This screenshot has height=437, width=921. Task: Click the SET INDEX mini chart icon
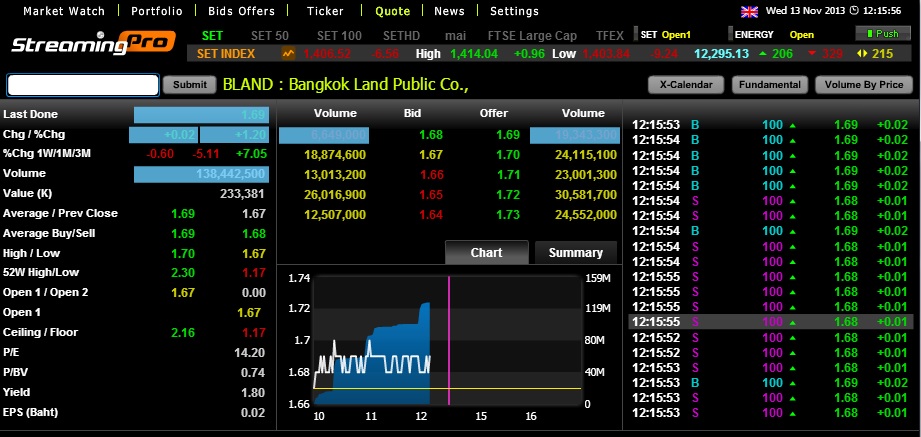(x=288, y=54)
